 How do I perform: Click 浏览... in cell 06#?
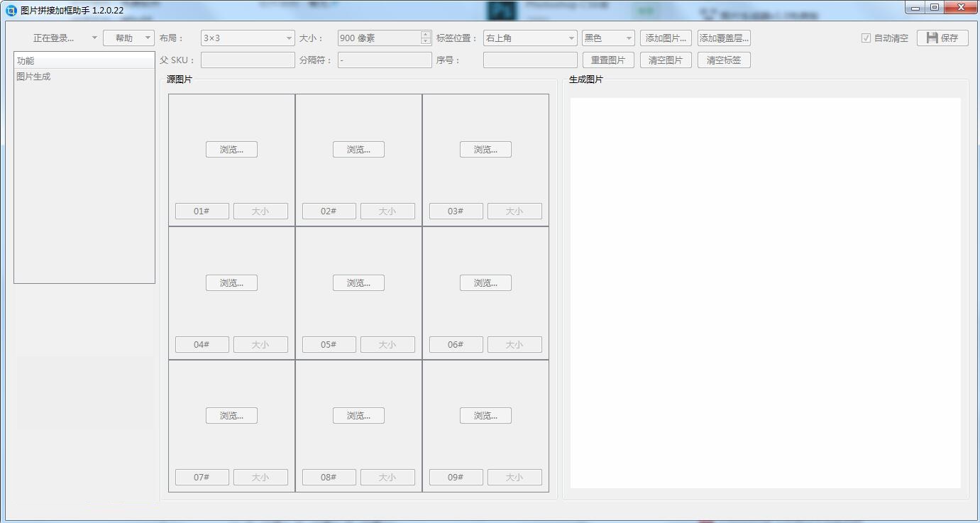point(485,283)
